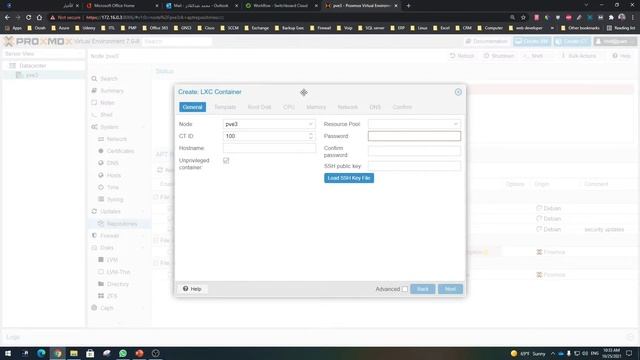Click the SSH public key field
The image size is (640, 360).
point(414,166)
